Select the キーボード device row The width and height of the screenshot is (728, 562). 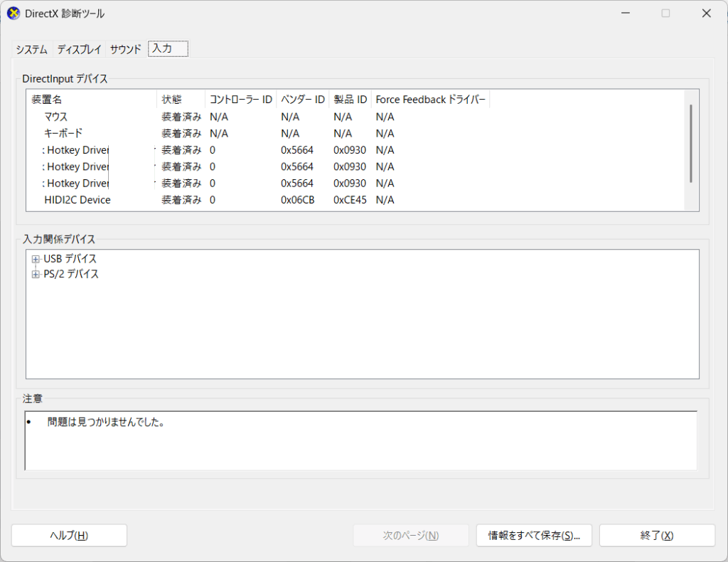tap(355, 133)
